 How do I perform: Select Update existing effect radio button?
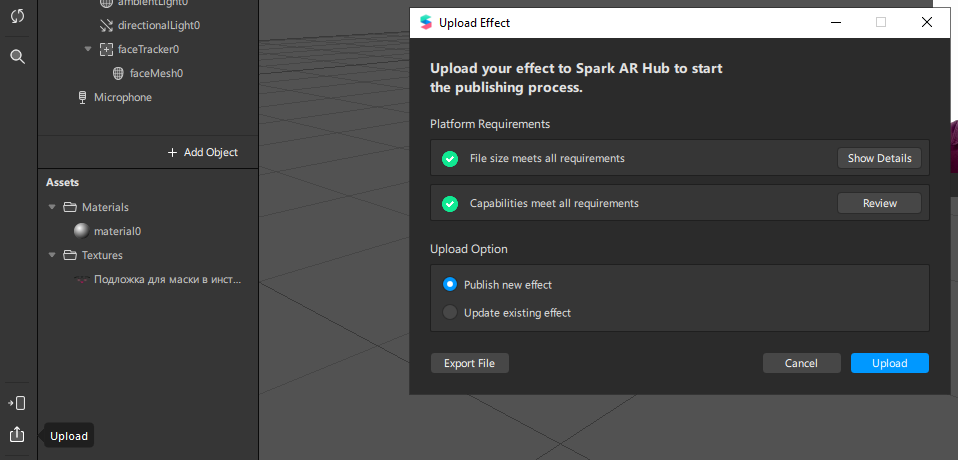click(450, 312)
